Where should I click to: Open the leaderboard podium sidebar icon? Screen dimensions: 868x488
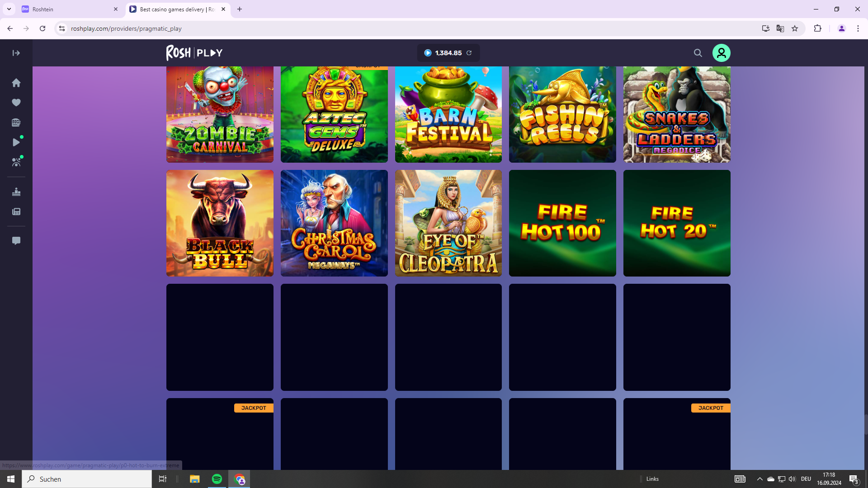[x=16, y=192]
